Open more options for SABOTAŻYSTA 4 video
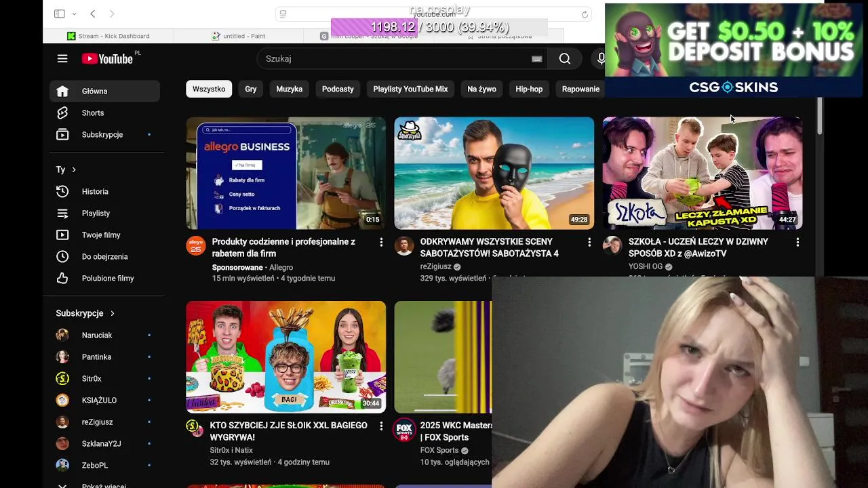868x488 pixels. [589, 242]
